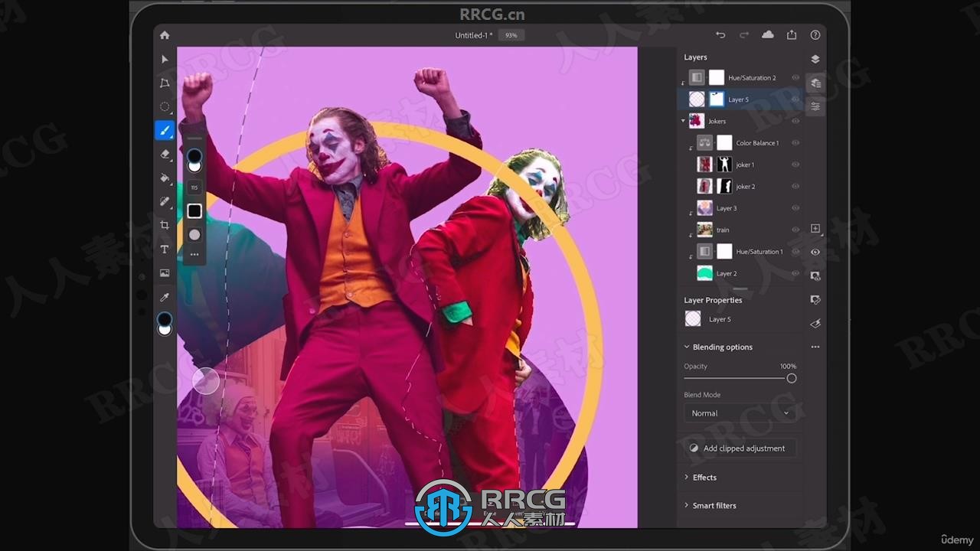This screenshot has width=980, height=551.
Task: Select the Spot Healing tool
Action: (x=165, y=201)
